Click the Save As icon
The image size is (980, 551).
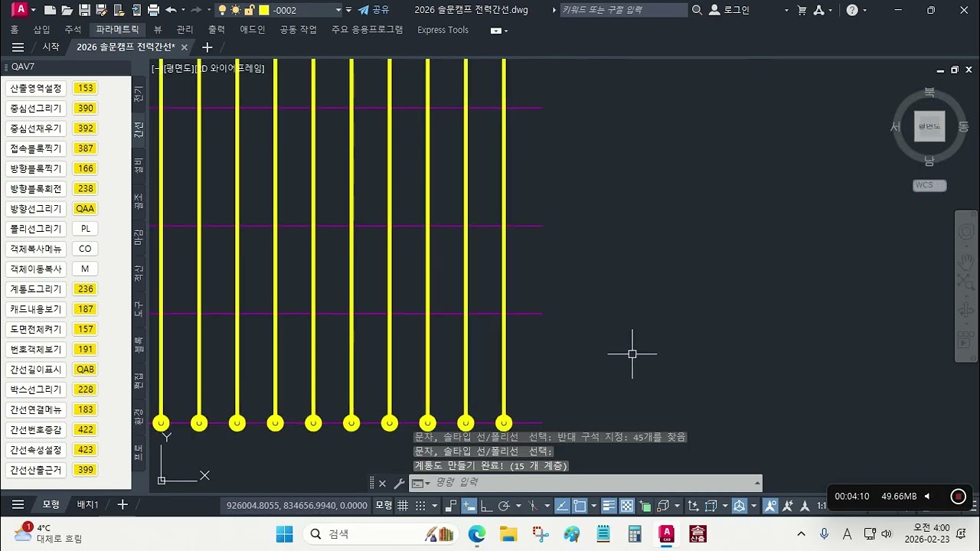[100, 10]
